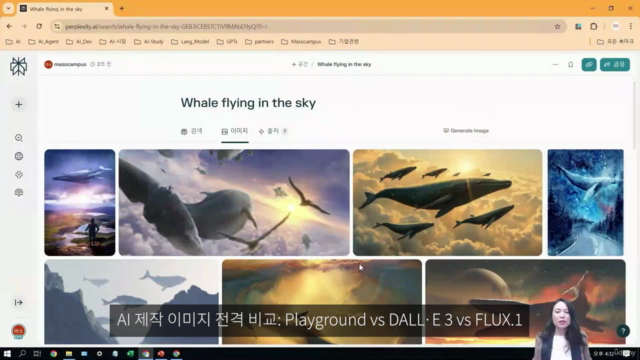Bookmark this thread
The image size is (640, 360).
571,64
